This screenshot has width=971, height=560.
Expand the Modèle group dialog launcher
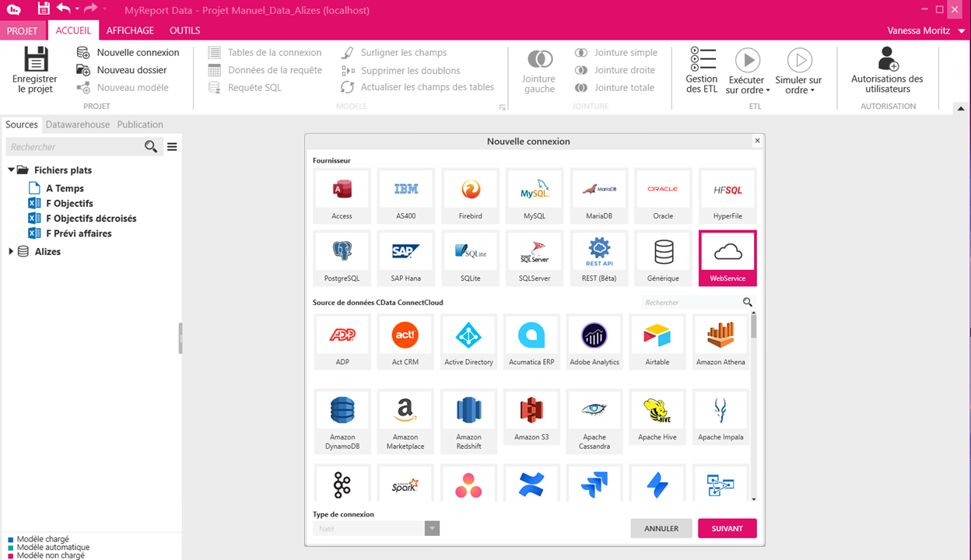click(x=502, y=107)
